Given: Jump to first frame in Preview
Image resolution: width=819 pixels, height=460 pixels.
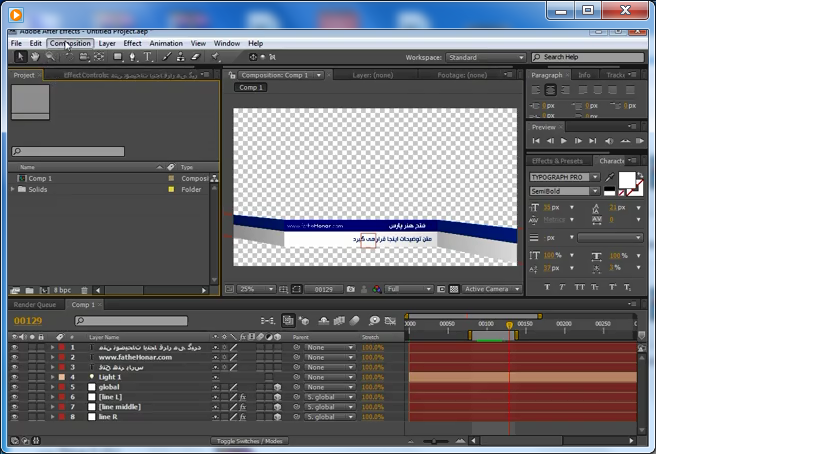Looking at the screenshot, I should point(536,141).
